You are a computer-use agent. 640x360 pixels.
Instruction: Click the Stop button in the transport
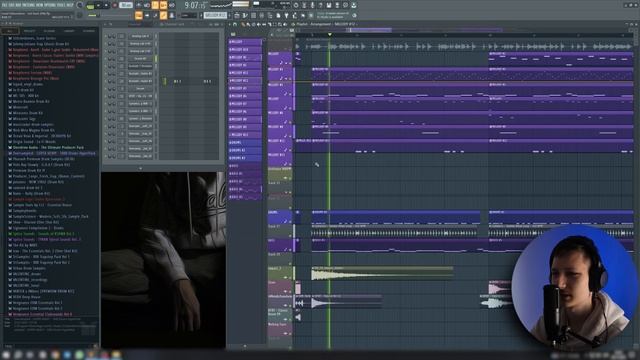107,6
